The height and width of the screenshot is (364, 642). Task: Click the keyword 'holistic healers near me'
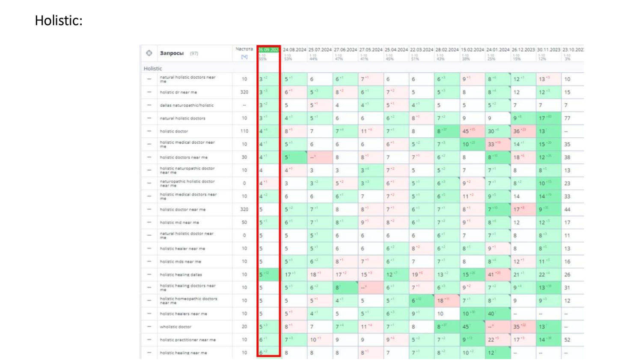pos(184,314)
